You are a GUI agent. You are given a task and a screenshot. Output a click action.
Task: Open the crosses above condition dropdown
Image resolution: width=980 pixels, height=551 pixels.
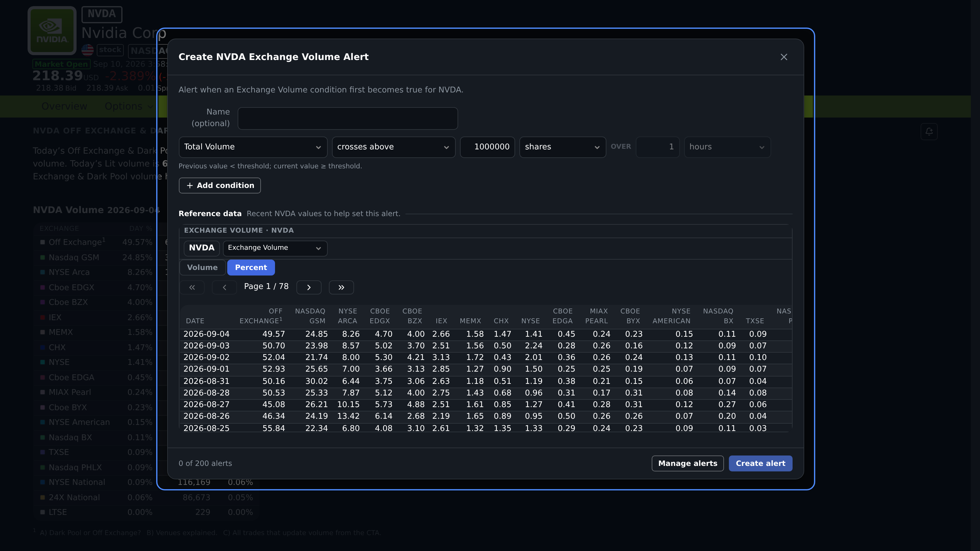pos(393,147)
